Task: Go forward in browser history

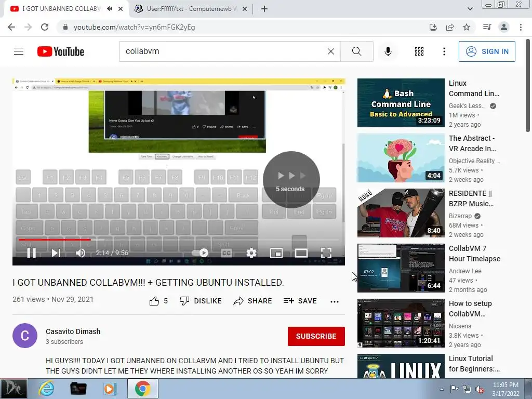Action: [28, 27]
